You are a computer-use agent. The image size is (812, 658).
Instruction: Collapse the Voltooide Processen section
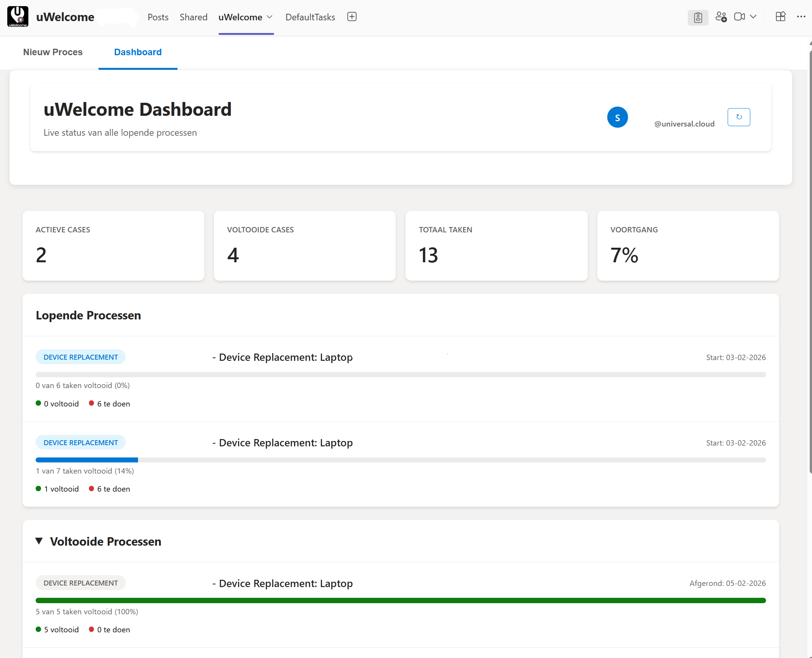[x=39, y=541]
